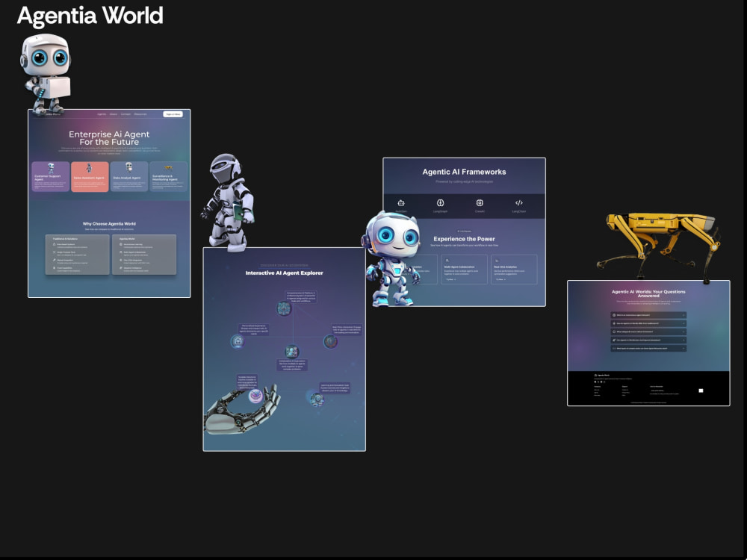Click robot icon on Customer Support Agent card
The width and height of the screenshot is (747, 560).
tap(51, 168)
